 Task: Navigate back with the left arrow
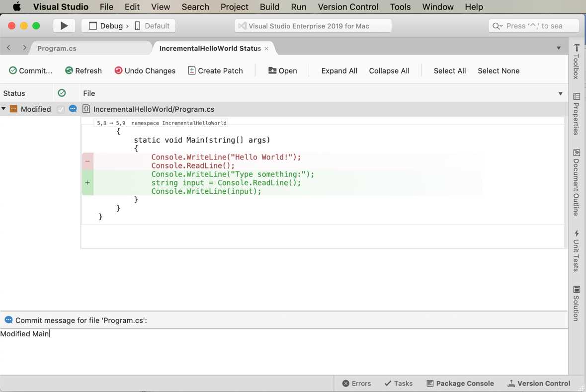[x=8, y=48]
